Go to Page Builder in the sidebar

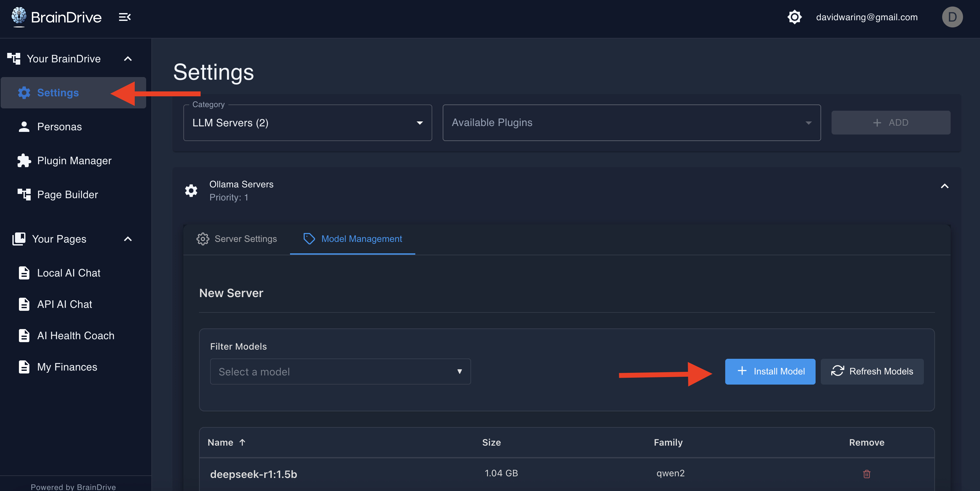[67, 195]
